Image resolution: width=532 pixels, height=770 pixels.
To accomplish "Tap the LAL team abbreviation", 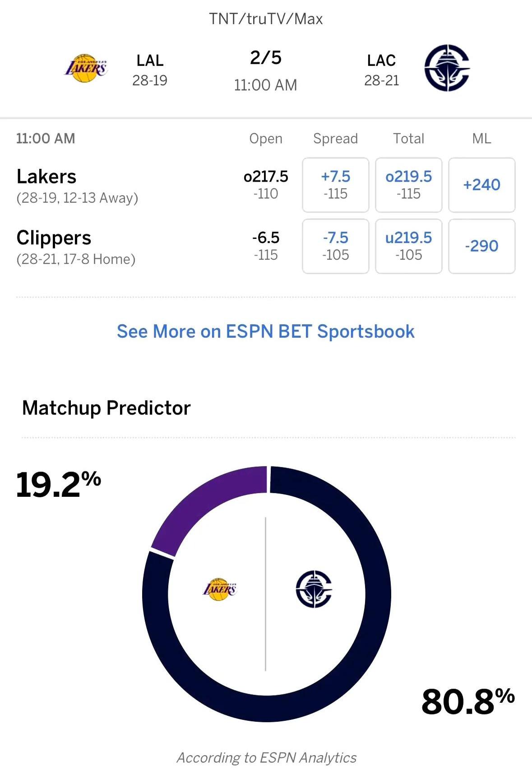I will [x=150, y=61].
